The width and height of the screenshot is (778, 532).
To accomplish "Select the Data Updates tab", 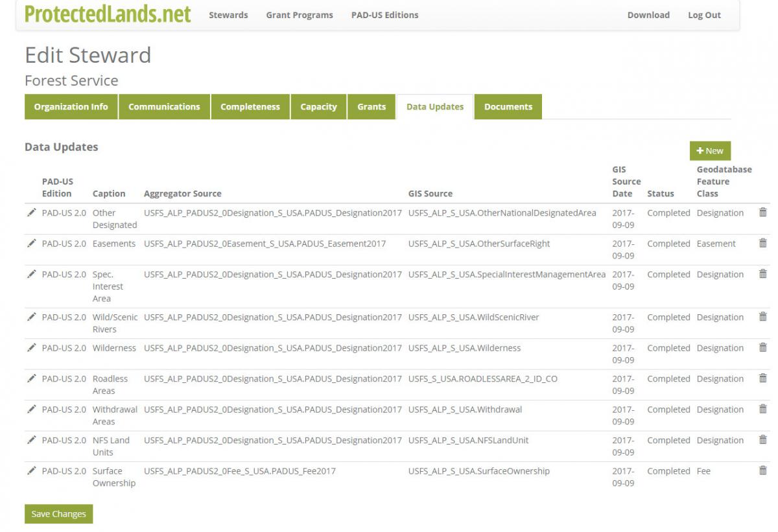I will tap(435, 107).
